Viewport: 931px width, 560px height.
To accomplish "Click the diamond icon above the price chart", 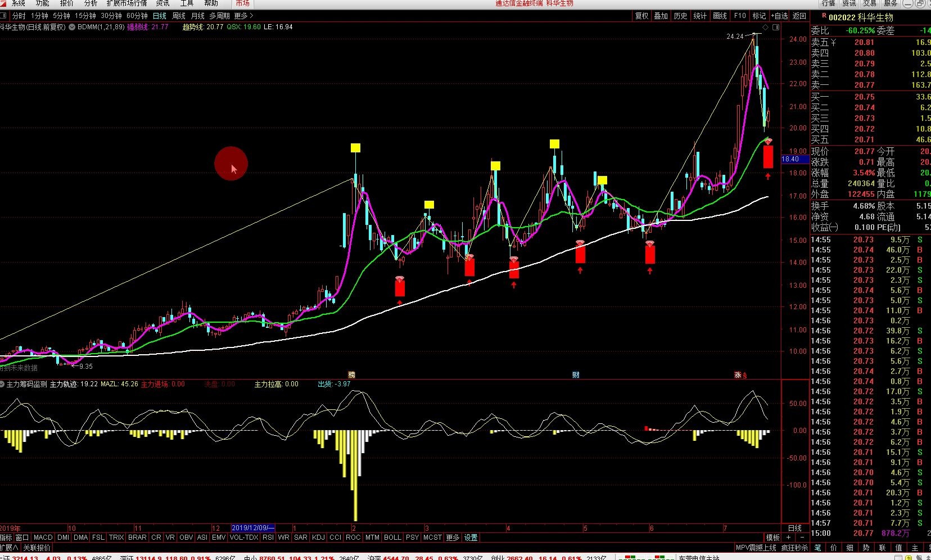I will pyautogui.click(x=765, y=27).
